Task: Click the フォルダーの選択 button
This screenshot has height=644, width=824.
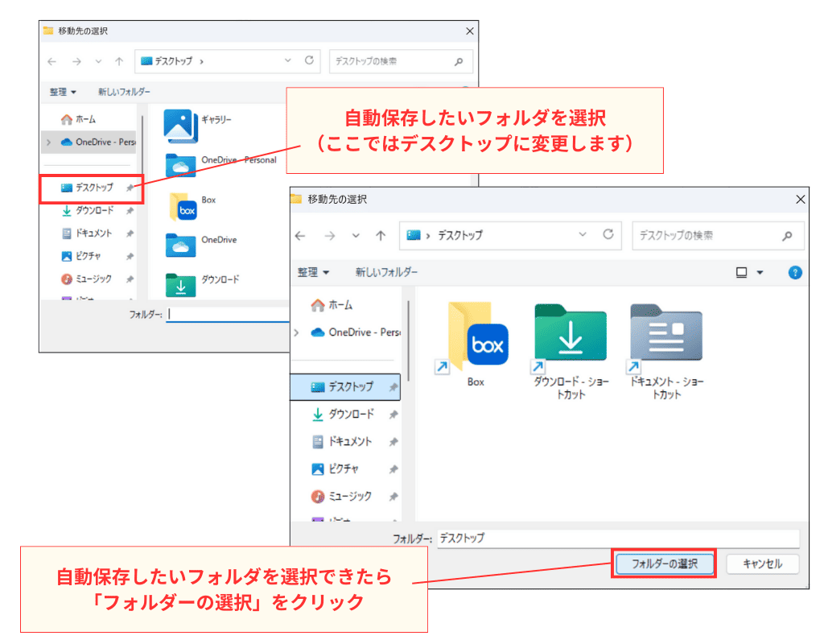Action: pyautogui.click(x=664, y=563)
